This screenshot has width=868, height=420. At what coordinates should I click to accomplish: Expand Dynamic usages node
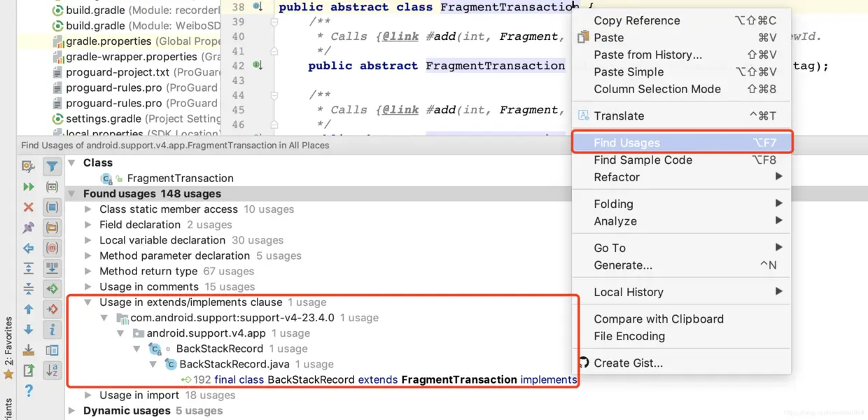pos(71,410)
